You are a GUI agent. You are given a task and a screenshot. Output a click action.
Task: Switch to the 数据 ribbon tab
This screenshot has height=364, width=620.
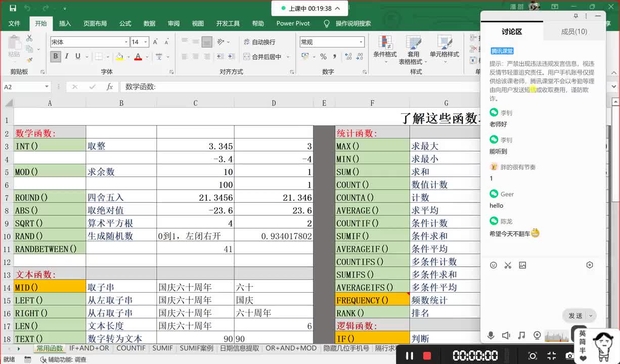pyautogui.click(x=149, y=23)
